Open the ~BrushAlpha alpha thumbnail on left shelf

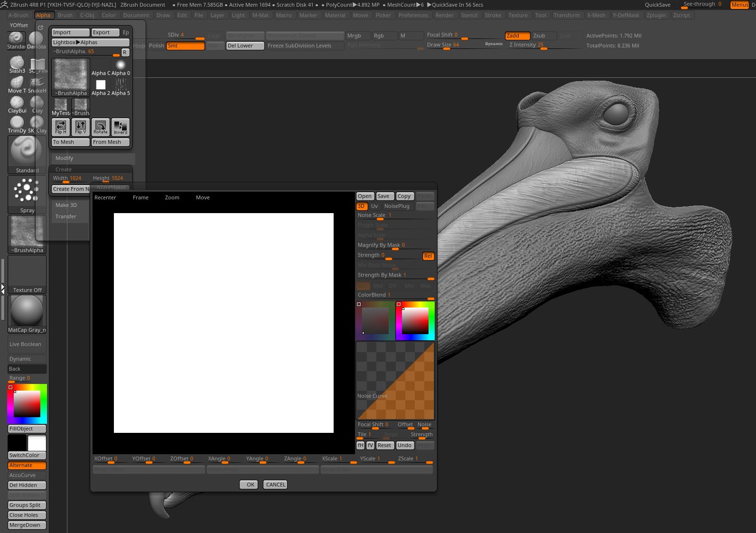click(27, 234)
